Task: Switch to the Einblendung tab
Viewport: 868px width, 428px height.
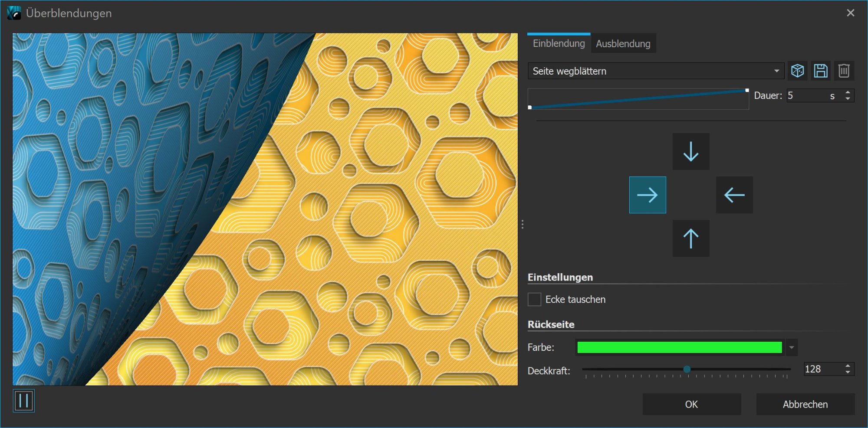Action: [559, 43]
